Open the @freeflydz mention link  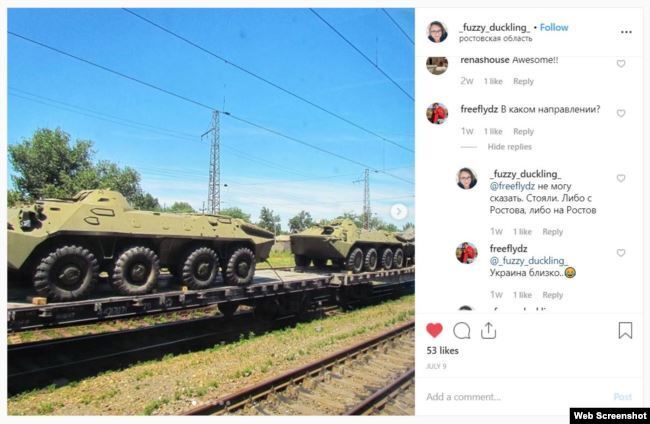tap(512, 186)
